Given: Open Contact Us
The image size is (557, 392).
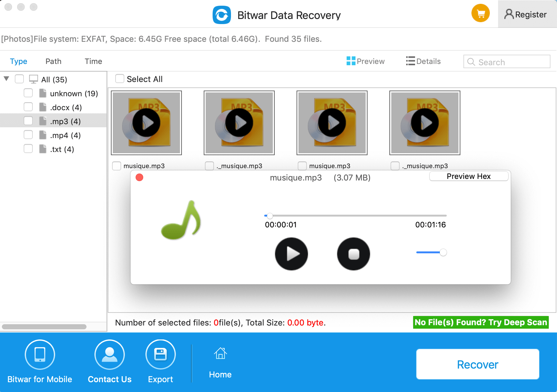Looking at the screenshot, I should [110, 361].
